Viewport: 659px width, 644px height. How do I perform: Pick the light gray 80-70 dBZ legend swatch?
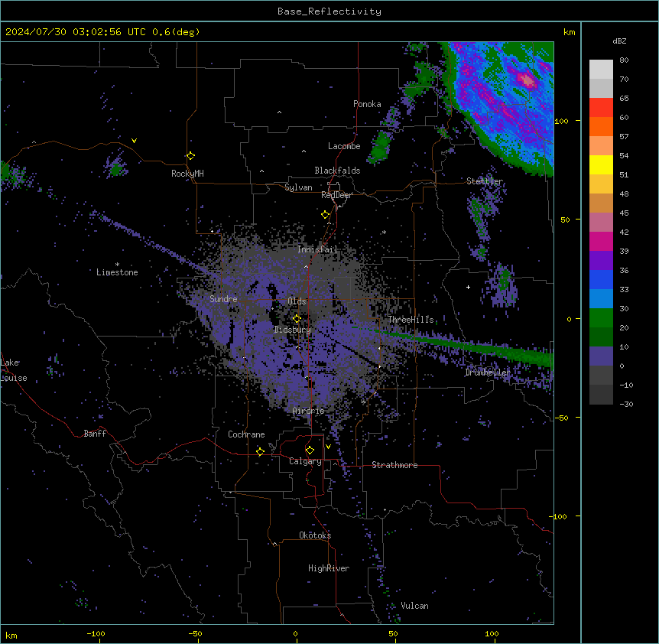601,70
